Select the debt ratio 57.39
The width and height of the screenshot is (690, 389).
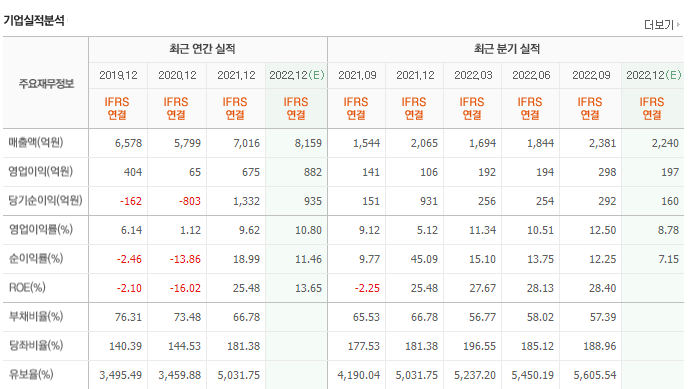603,318
